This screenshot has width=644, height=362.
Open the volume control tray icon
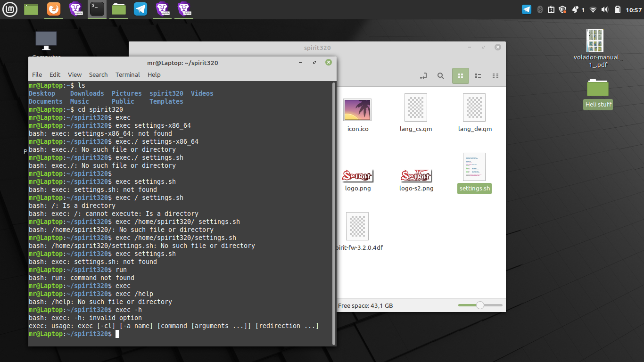(605, 9)
